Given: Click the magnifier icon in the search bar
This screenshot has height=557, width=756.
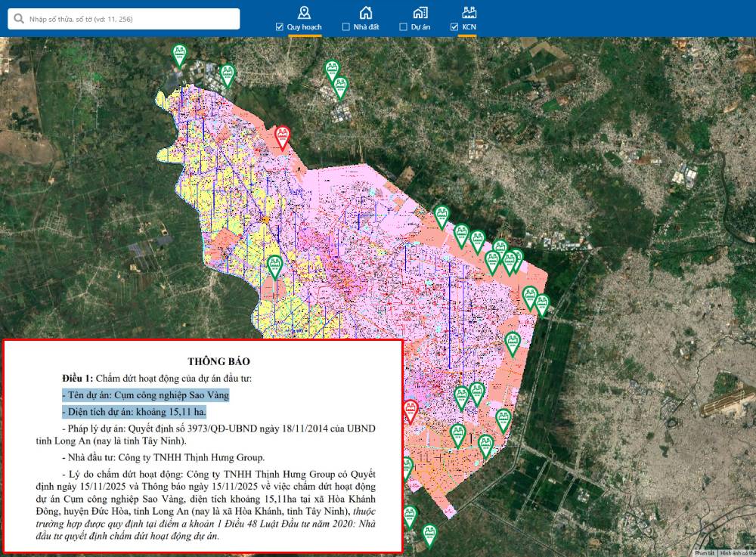Looking at the screenshot, I should pyautogui.click(x=19, y=19).
